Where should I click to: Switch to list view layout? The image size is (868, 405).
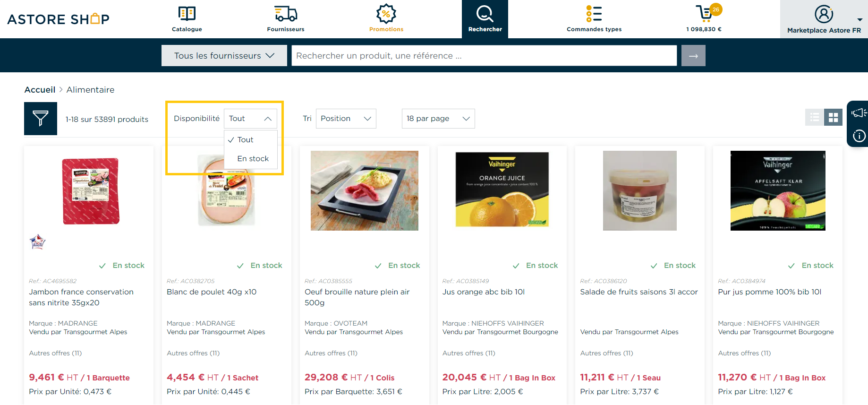point(815,117)
